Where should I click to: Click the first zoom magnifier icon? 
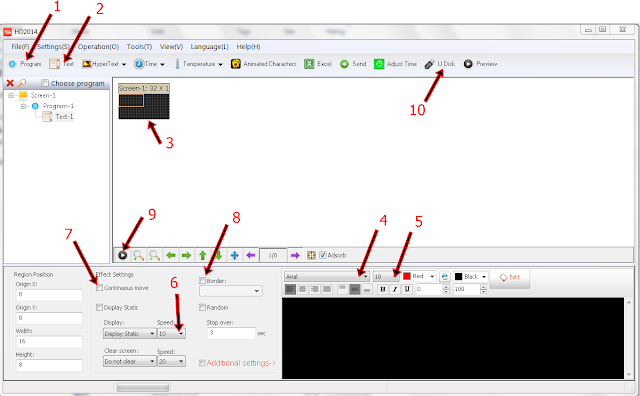138,256
